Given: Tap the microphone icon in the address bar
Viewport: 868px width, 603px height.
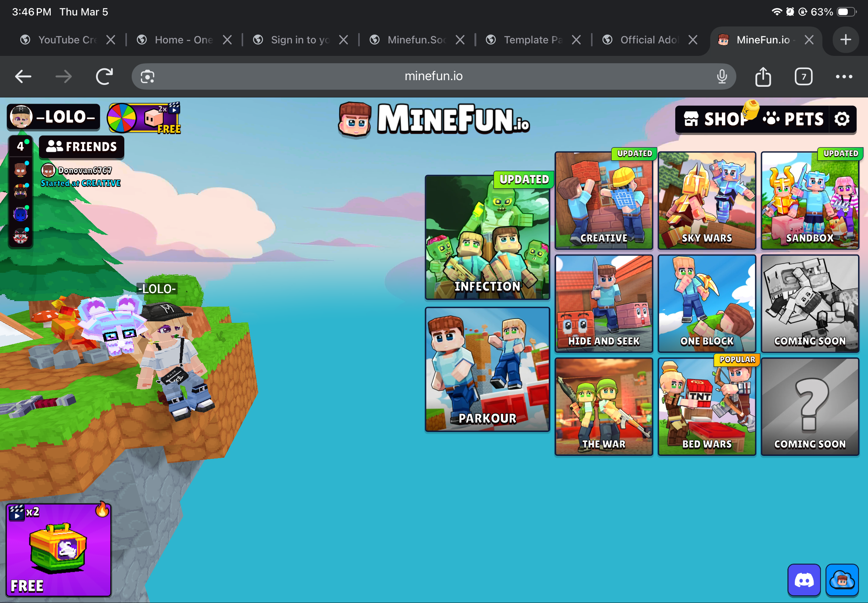Looking at the screenshot, I should [721, 77].
